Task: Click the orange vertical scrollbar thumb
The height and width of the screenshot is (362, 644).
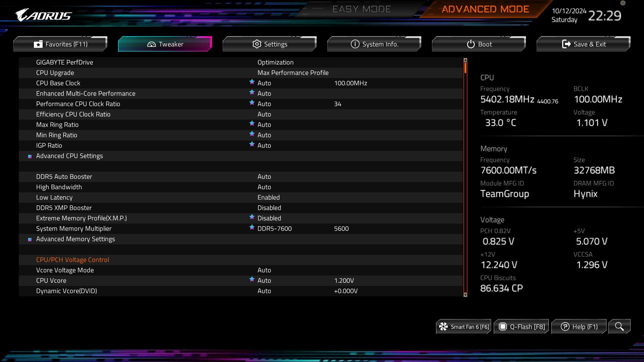Action: pos(465,68)
